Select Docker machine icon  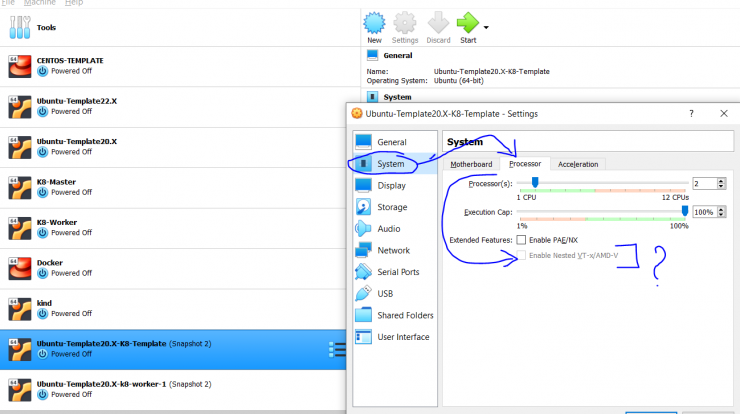[20, 269]
